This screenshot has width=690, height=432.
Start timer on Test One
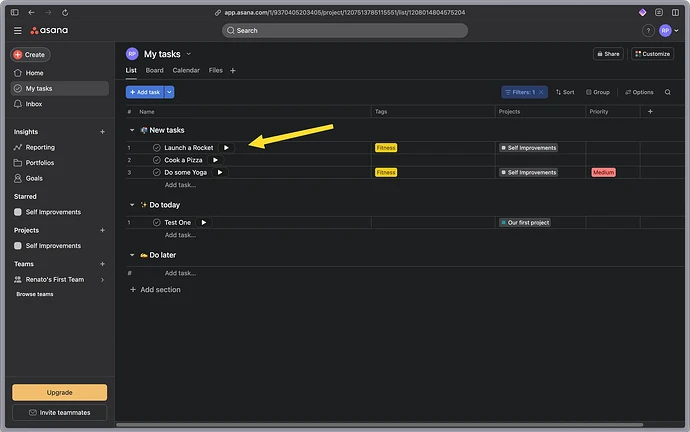[204, 223]
